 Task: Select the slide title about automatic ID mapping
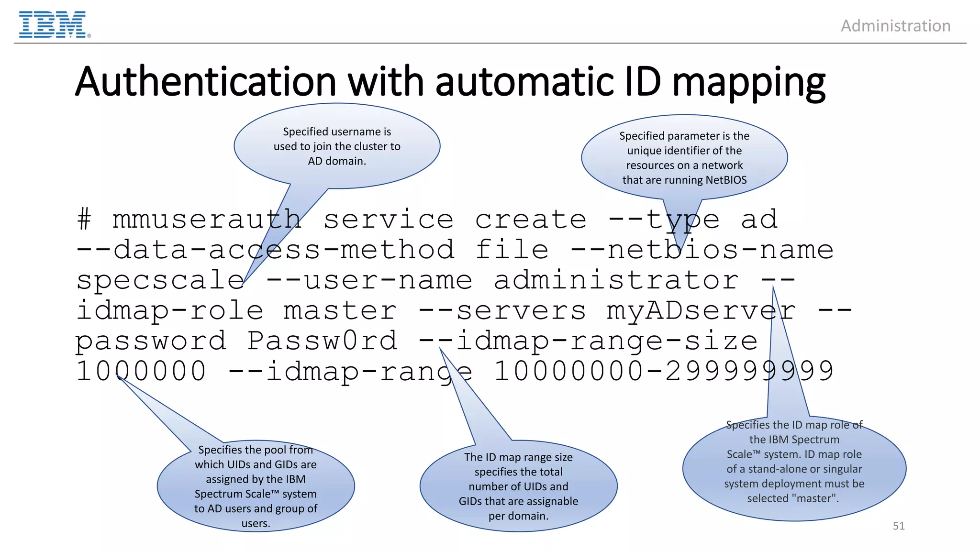450,82
